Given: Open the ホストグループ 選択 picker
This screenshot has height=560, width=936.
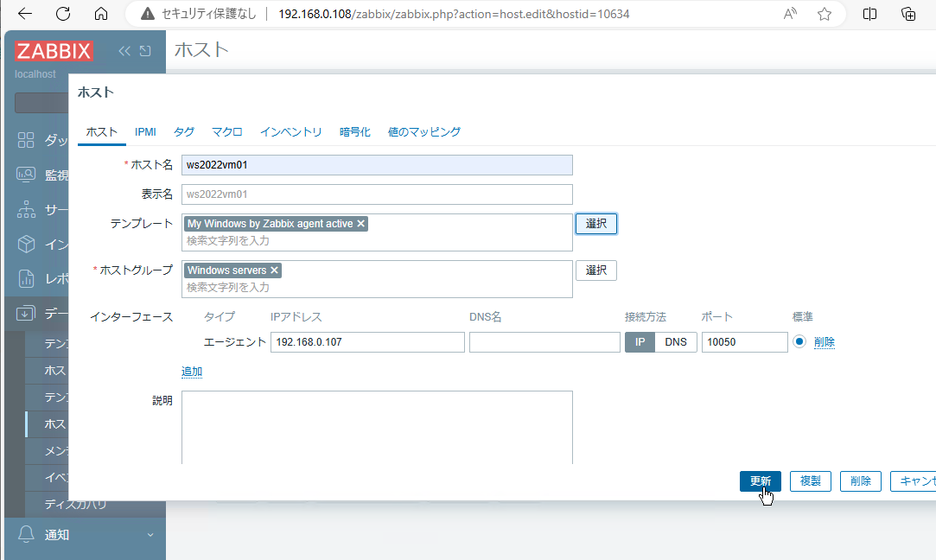Looking at the screenshot, I should click(595, 270).
